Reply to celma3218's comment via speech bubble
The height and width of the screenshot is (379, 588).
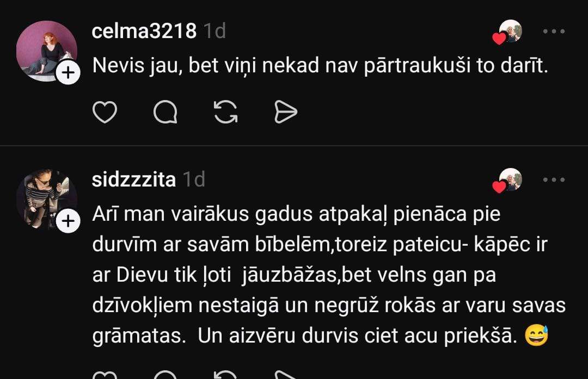(165, 112)
